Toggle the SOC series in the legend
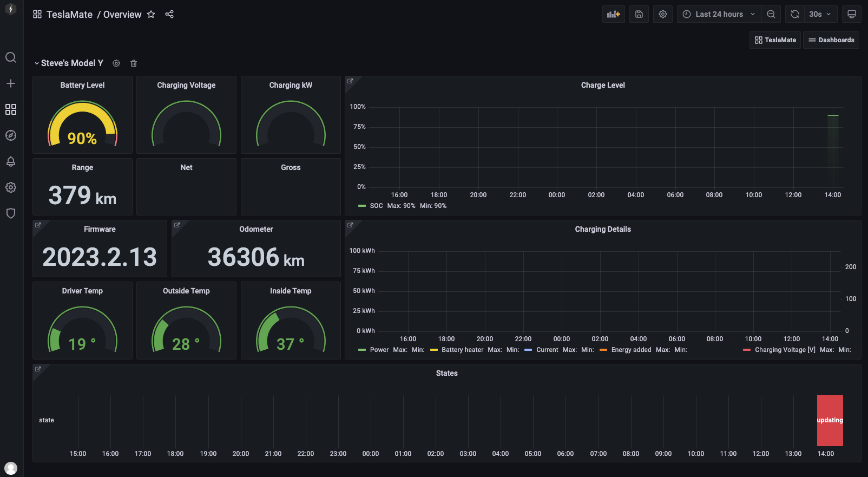Image resolution: width=868 pixels, height=477 pixels. coord(376,206)
